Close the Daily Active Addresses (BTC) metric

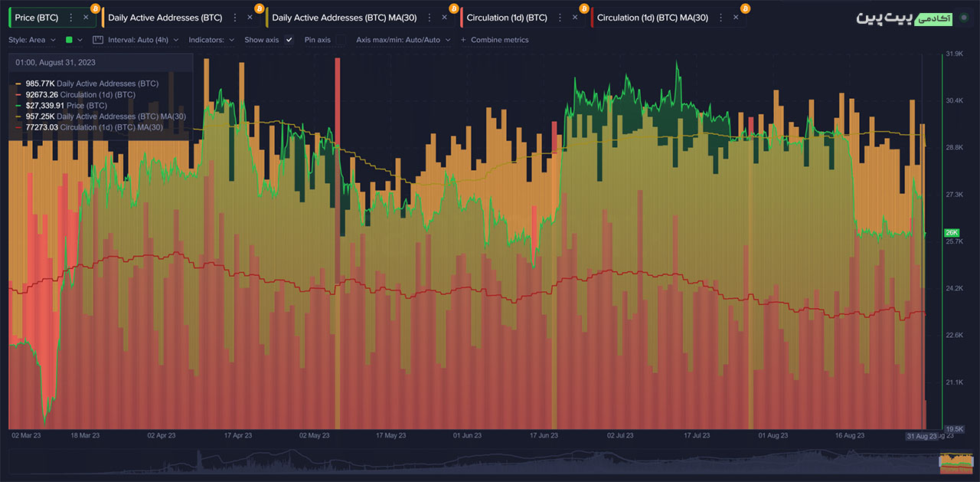click(x=250, y=17)
